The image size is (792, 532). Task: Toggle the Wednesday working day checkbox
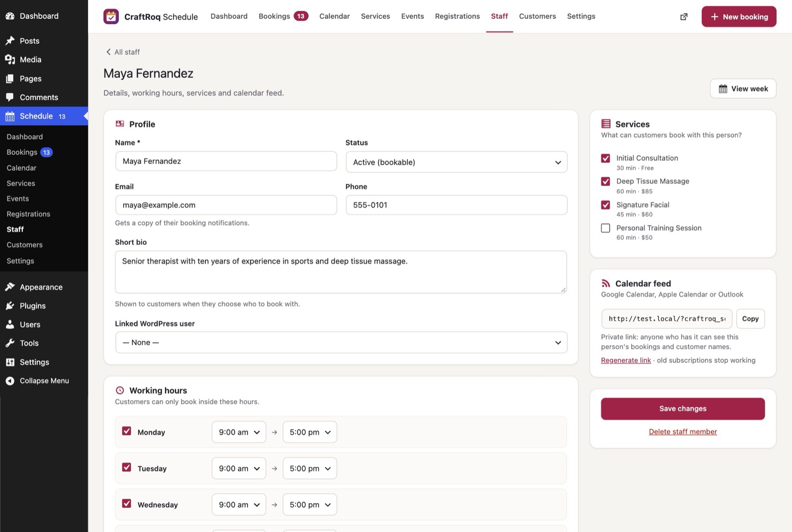click(127, 503)
